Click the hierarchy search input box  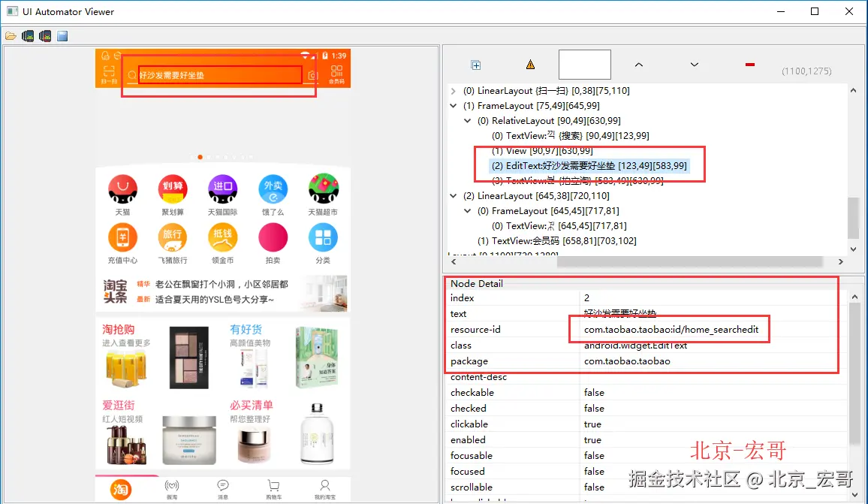click(585, 65)
